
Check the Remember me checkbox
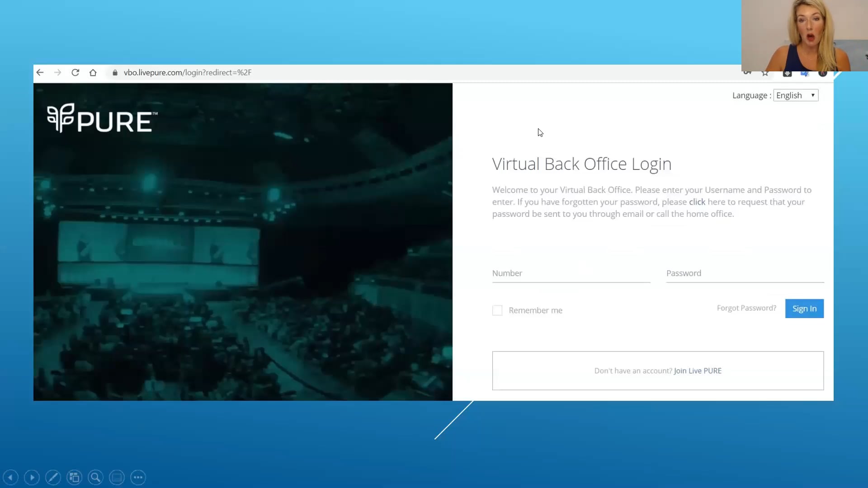(497, 310)
